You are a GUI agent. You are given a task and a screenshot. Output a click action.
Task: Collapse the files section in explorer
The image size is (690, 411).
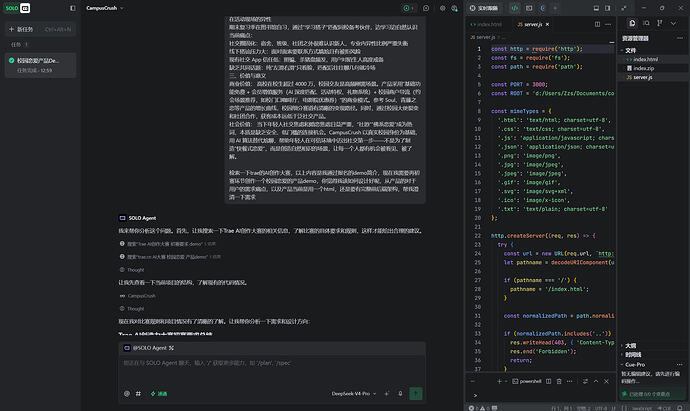point(629,51)
